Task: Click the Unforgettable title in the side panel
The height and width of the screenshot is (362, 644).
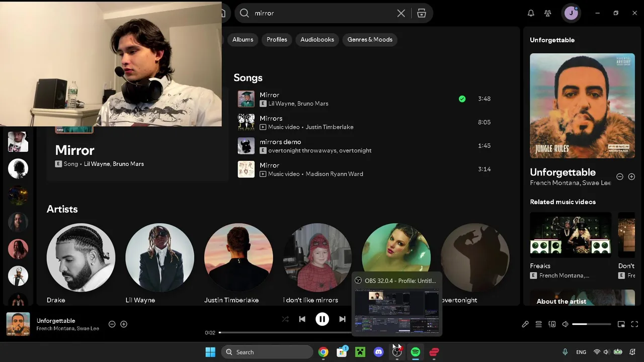Action: click(x=562, y=172)
